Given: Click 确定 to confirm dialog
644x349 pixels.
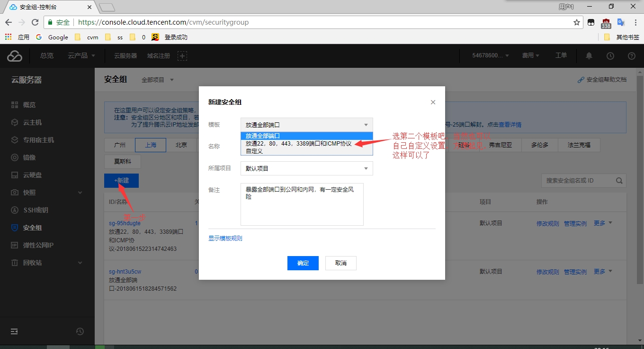Looking at the screenshot, I should [x=303, y=263].
